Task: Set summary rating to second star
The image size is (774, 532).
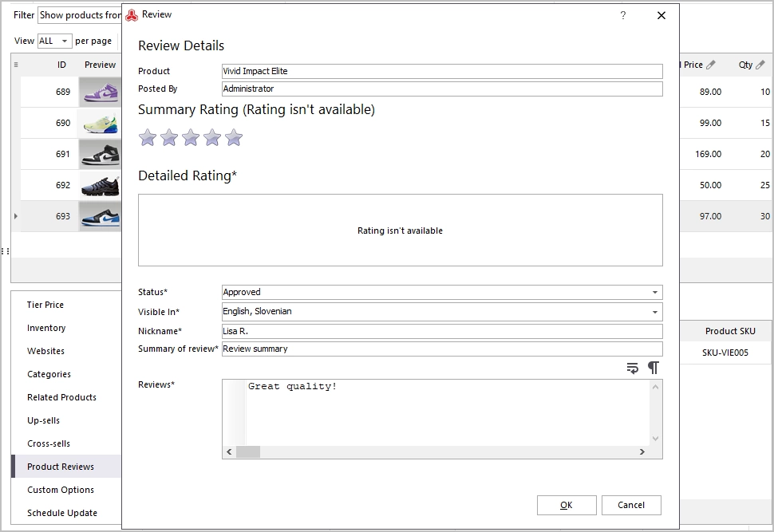Action: pyautogui.click(x=169, y=138)
